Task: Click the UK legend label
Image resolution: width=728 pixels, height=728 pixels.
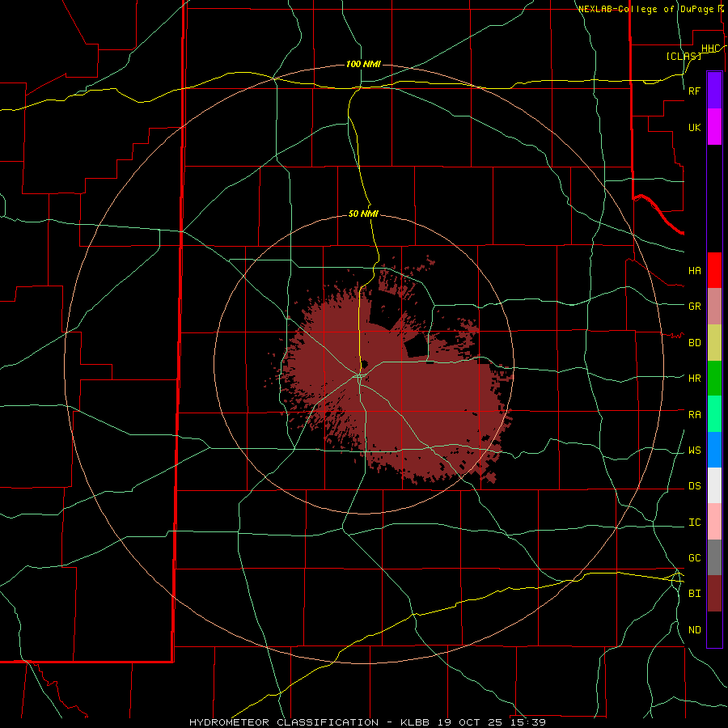Action: click(695, 127)
